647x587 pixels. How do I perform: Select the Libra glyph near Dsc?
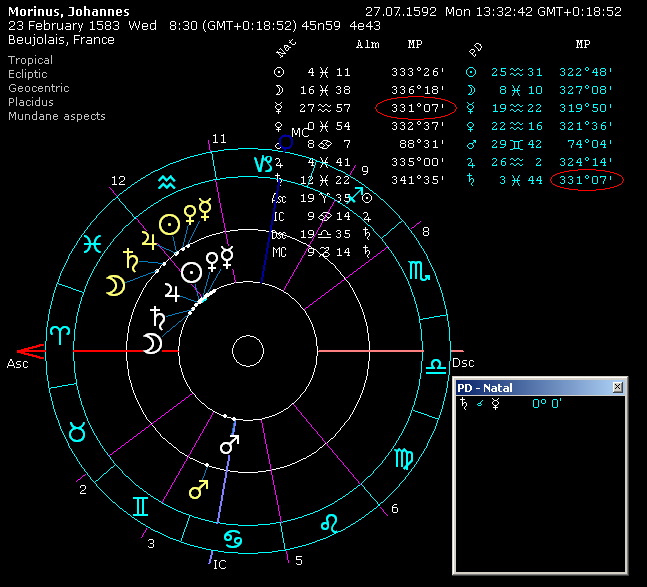(x=436, y=368)
